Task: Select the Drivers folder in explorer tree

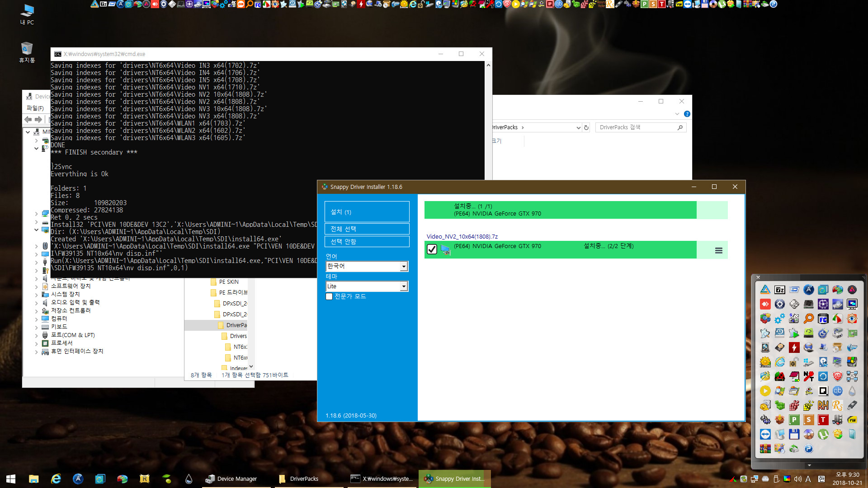Action: coord(234,336)
